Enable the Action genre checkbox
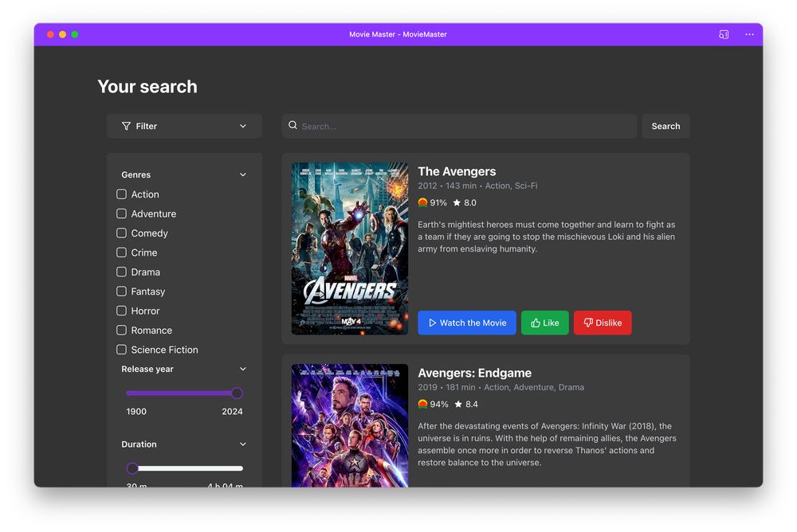This screenshot has width=797, height=532. (x=121, y=194)
